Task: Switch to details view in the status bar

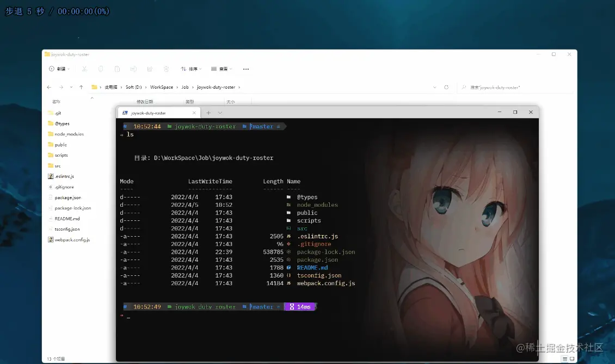Action: [x=565, y=359]
